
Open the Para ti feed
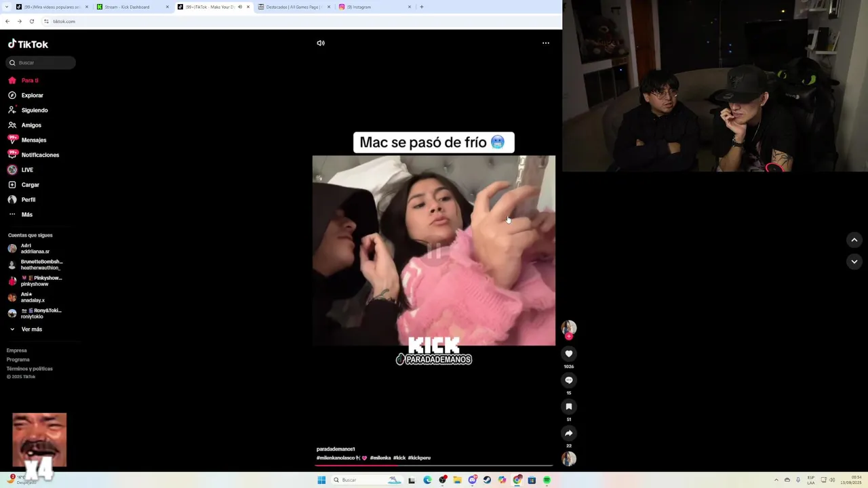point(23,81)
